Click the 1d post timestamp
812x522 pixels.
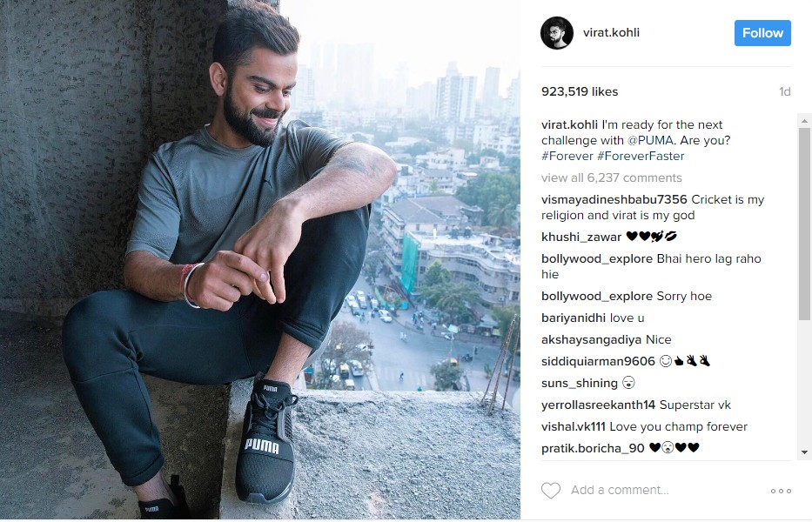(x=784, y=91)
